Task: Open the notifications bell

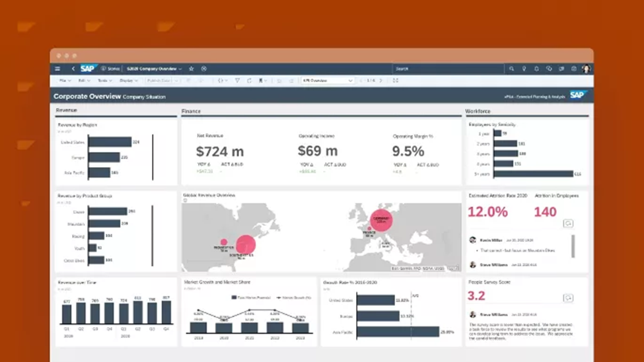Action: [536, 69]
